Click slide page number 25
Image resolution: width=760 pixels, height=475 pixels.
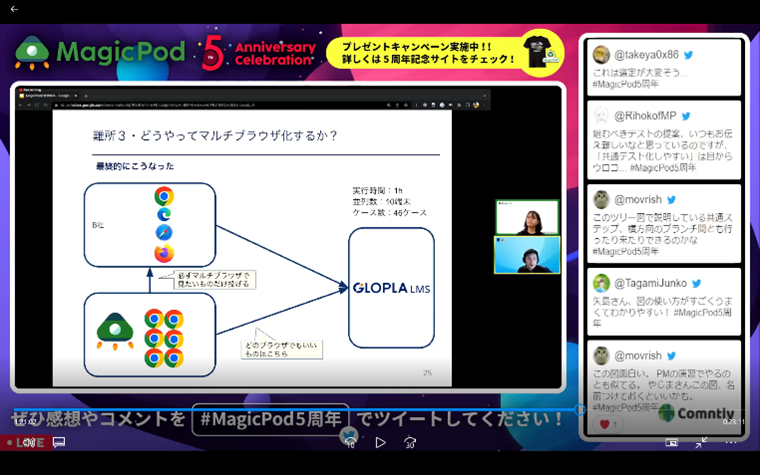pyautogui.click(x=427, y=373)
